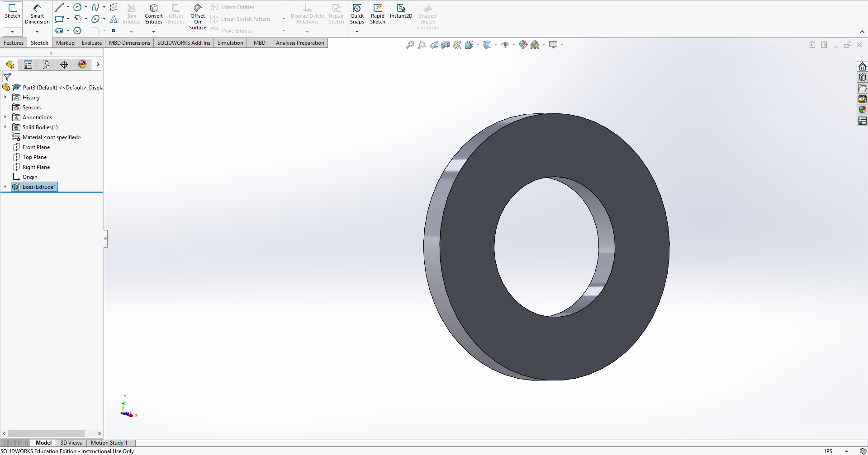The width and height of the screenshot is (868, 455).
Task: Open Quick Snaps dropdown arrow
Action: [357, 32]
